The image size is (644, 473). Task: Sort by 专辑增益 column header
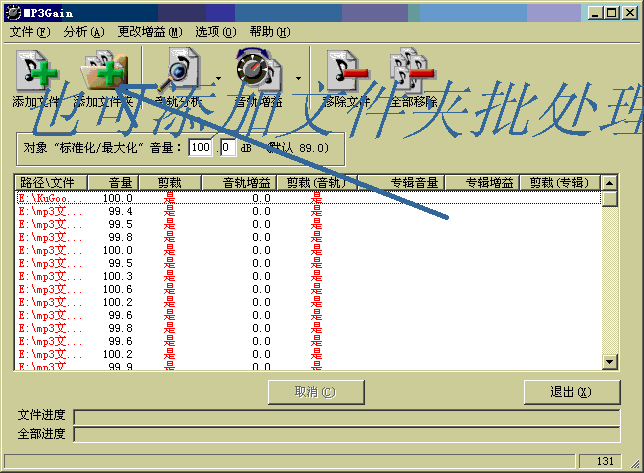[x=483, y=182]
